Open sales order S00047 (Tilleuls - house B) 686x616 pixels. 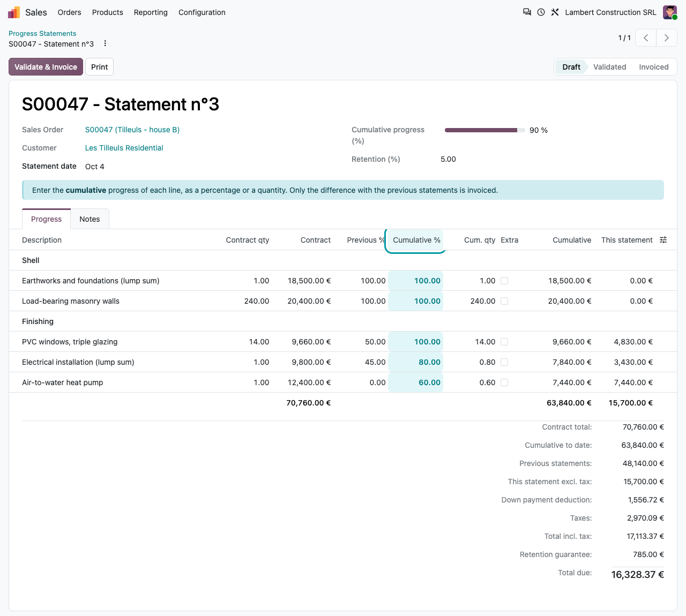click(132, 130)
